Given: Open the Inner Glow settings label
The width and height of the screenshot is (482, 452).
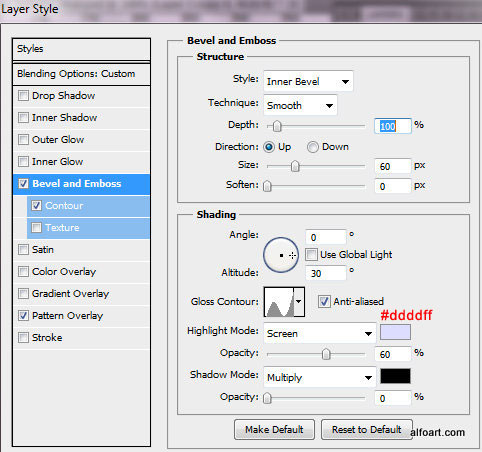Looking at the screenshot, I should [57, 162].
